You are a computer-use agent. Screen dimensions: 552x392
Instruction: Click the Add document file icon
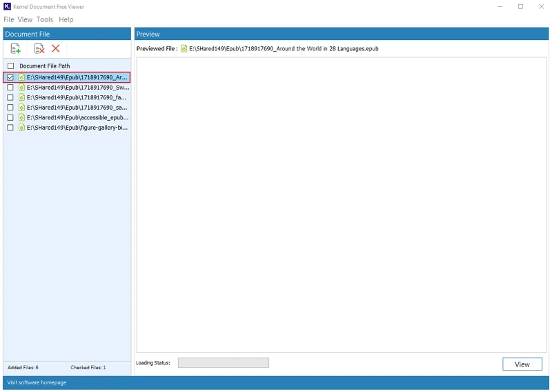15,48
